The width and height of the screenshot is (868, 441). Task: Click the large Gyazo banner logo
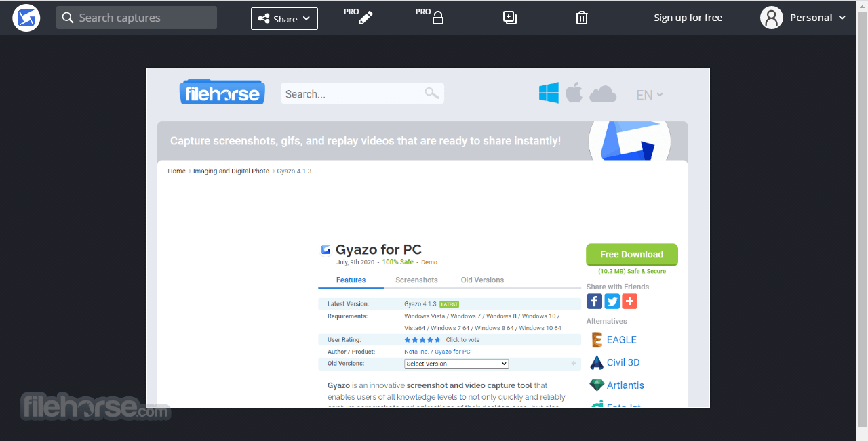coord(629,141)
